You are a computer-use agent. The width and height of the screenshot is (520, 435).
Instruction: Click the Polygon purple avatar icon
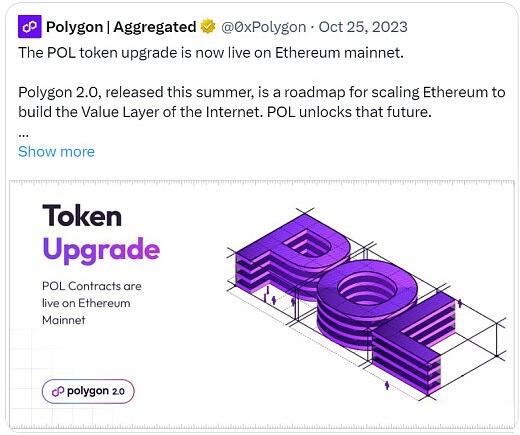(x=30, y=27)
